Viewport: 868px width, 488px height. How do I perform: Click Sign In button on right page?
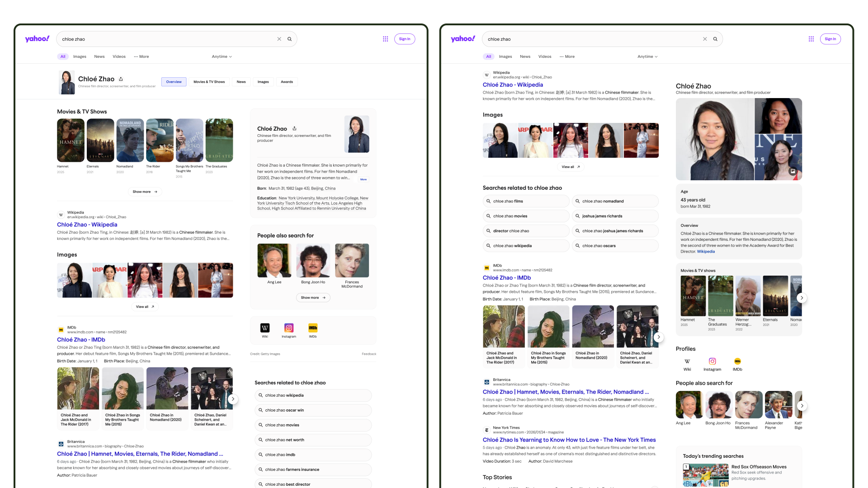point(830,39)
